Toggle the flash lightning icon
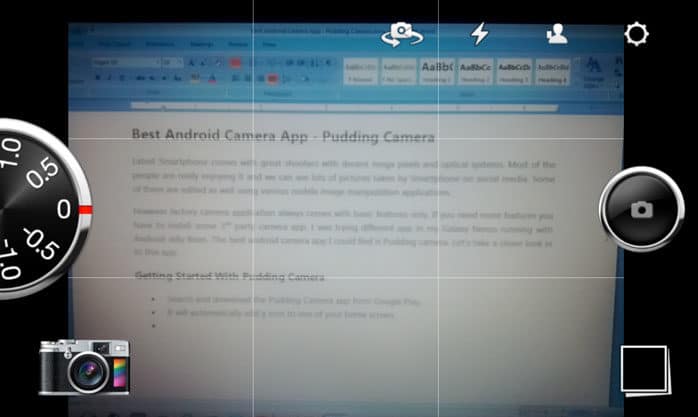This screenshot has width=698, height=417. [x=480, y=34]
